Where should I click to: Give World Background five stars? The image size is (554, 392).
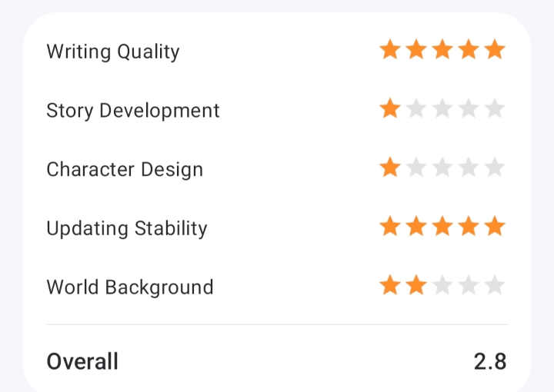pos(495,285)
